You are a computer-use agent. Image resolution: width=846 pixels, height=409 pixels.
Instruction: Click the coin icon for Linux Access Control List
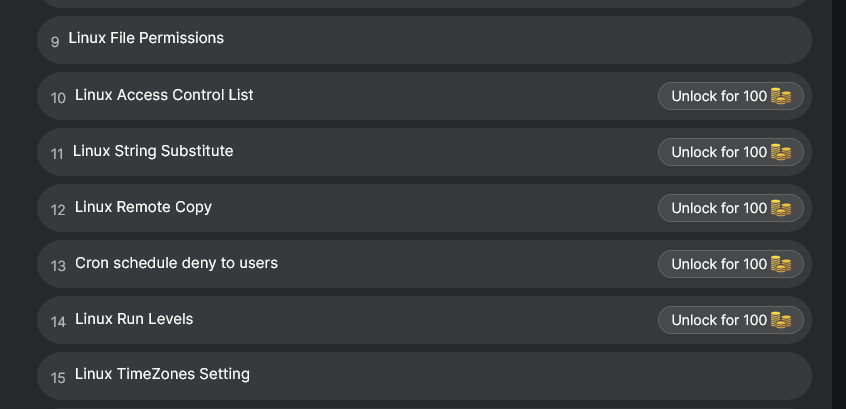coord(781,96)
